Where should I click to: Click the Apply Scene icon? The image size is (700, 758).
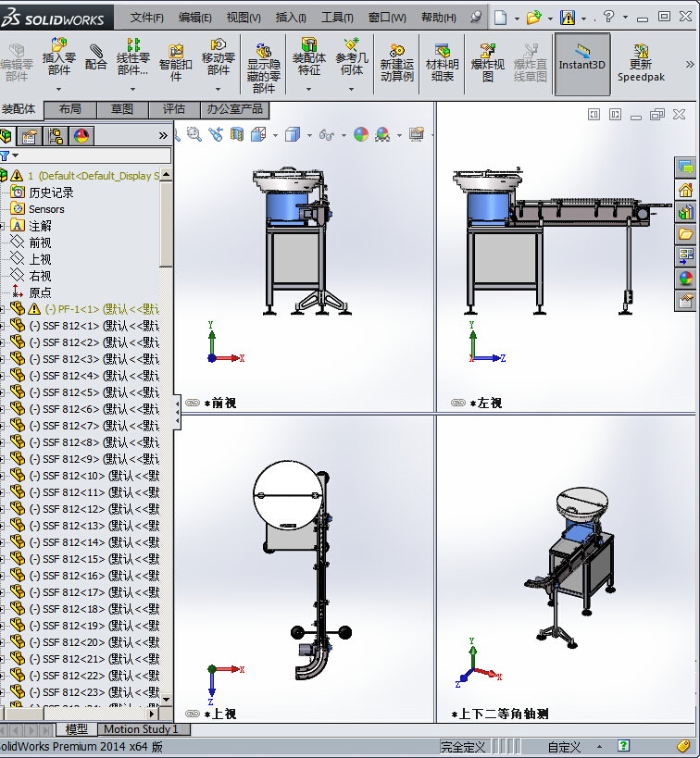pyautogui.click(x=382, y=134)
